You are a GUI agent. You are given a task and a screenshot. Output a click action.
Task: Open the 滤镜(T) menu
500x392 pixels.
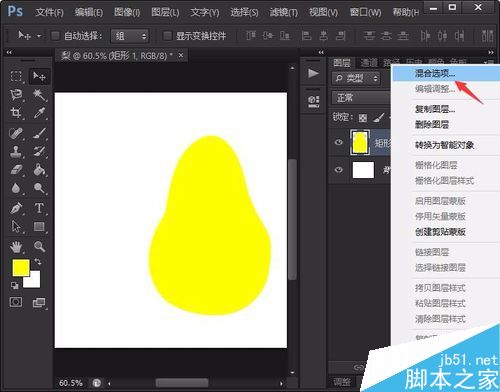tap(284, 13)
